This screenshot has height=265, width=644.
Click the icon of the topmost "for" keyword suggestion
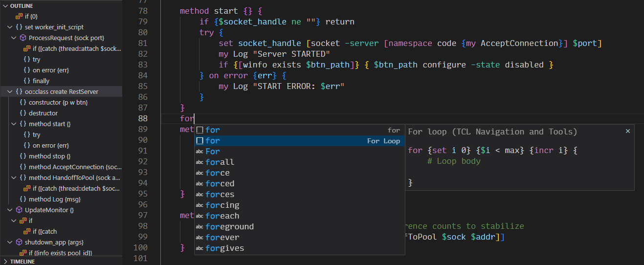pyautogui.click(x=200, y=130)
